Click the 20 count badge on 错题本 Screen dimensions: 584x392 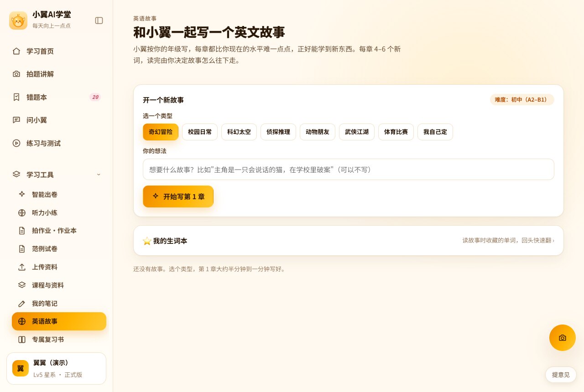(x=95, y=97)
